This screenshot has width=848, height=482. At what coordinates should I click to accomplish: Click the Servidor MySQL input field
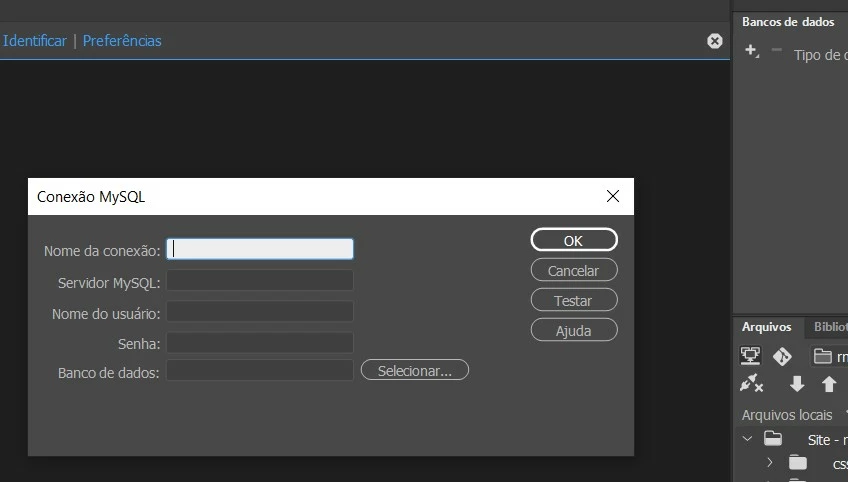[x=260, y=281]
